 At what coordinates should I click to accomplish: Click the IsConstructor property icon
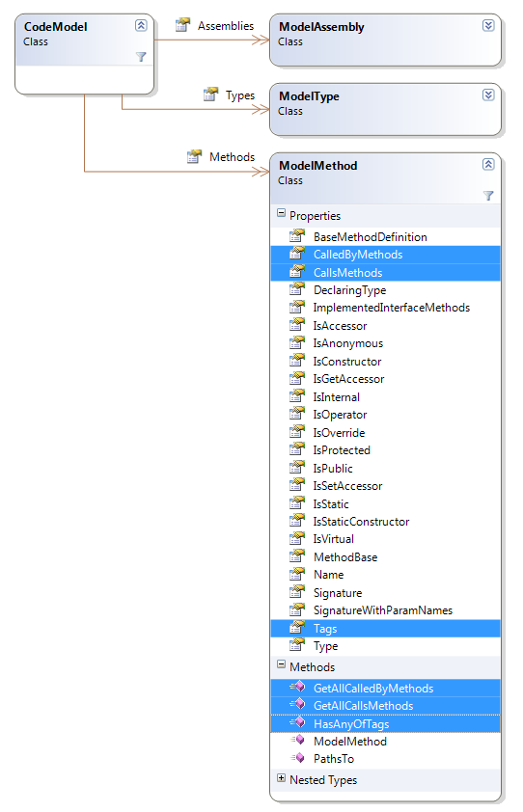[297, 361]
